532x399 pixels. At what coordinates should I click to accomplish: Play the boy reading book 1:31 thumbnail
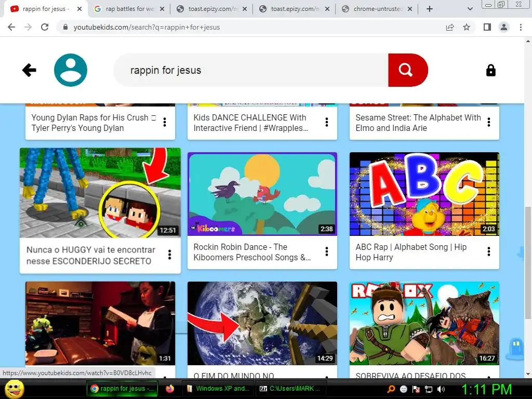100,323
